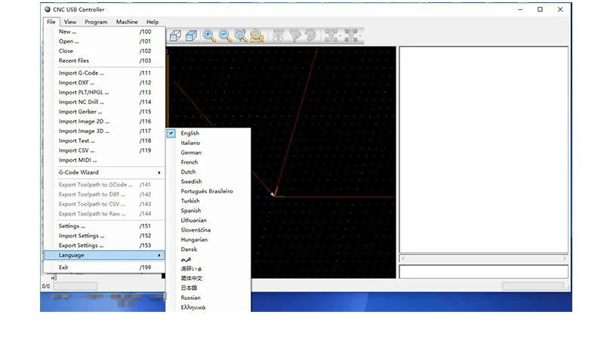Select Import Text ... entry
This screenshot has height=364, width=604.
pos(104,140)
